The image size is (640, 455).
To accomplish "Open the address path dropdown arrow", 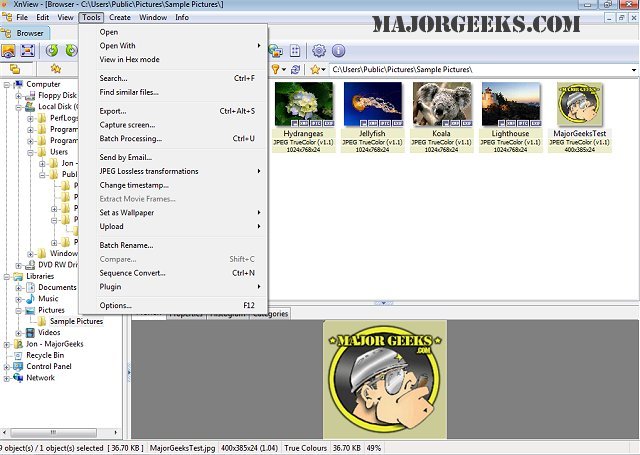I will pos(632,69).
